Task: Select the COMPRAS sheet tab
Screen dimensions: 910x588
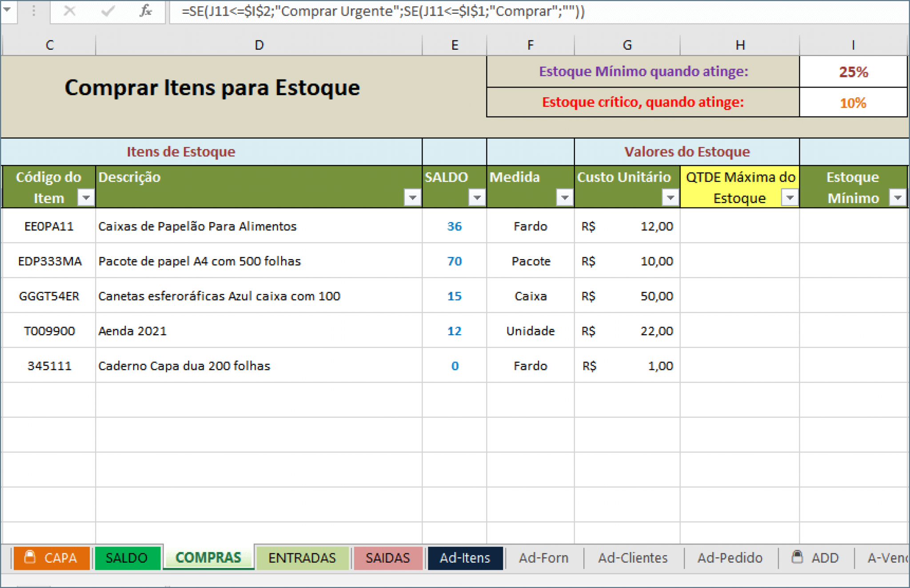Action: (208, 557)
